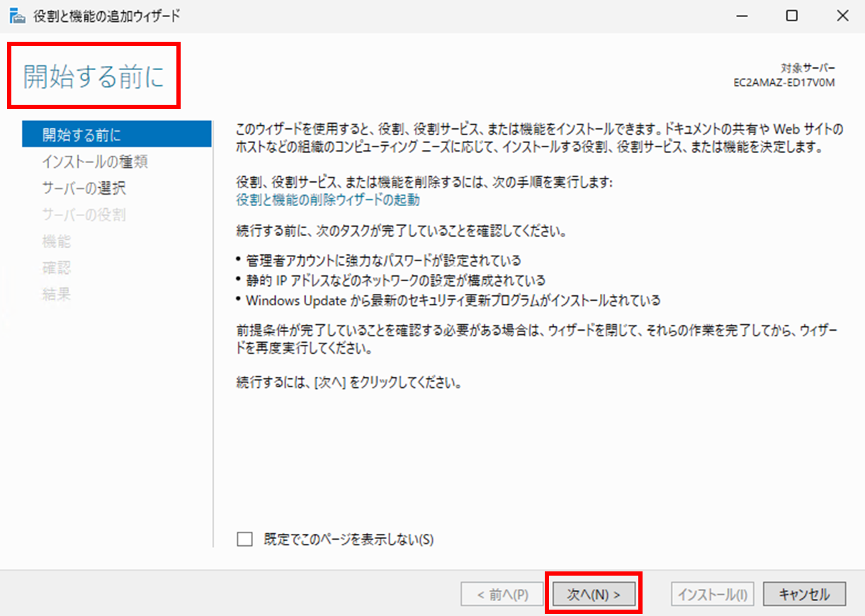This screenshot has height=616, width=865.
Task: Cancel the wizard with キャンセル button
Action: pyautogui.click(x=804, y=595)
